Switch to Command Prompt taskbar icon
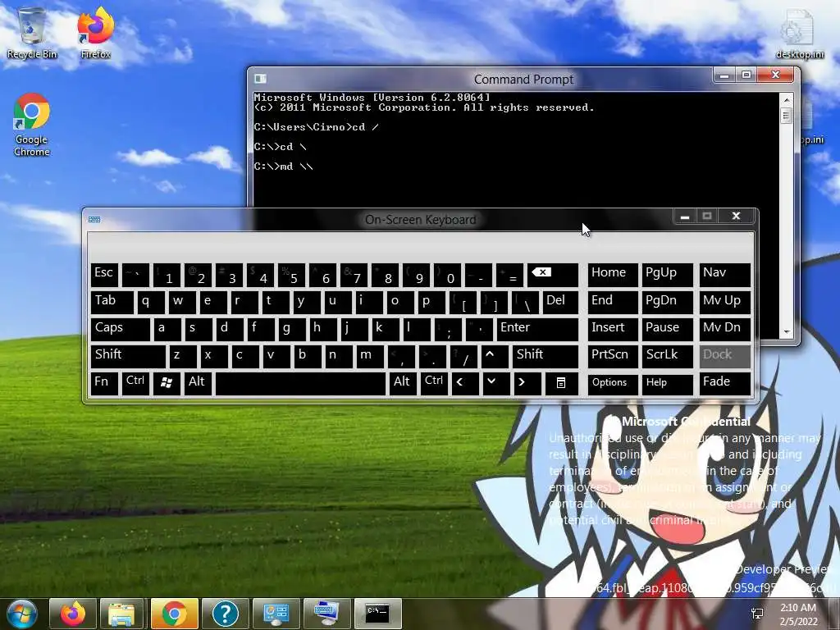 click(x=377, y=614)
